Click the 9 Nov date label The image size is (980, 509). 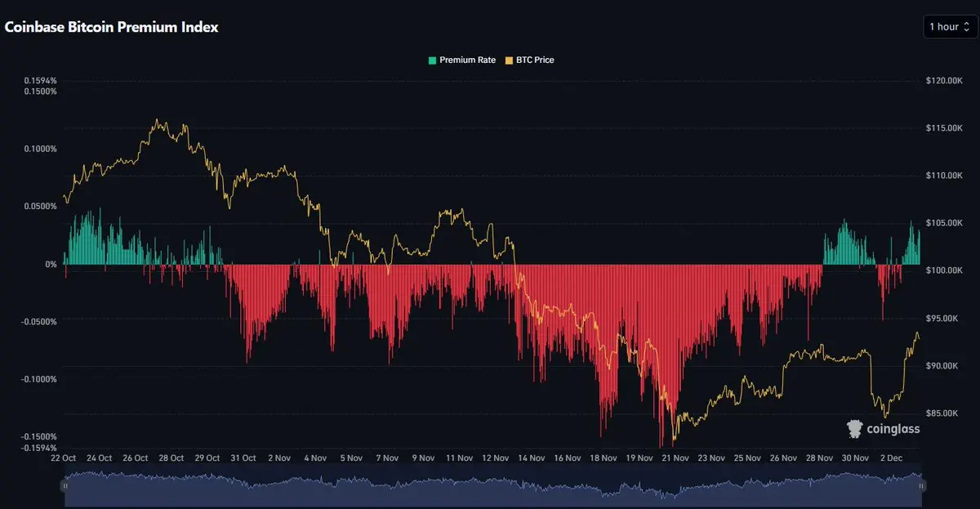(x=423, y=458)
